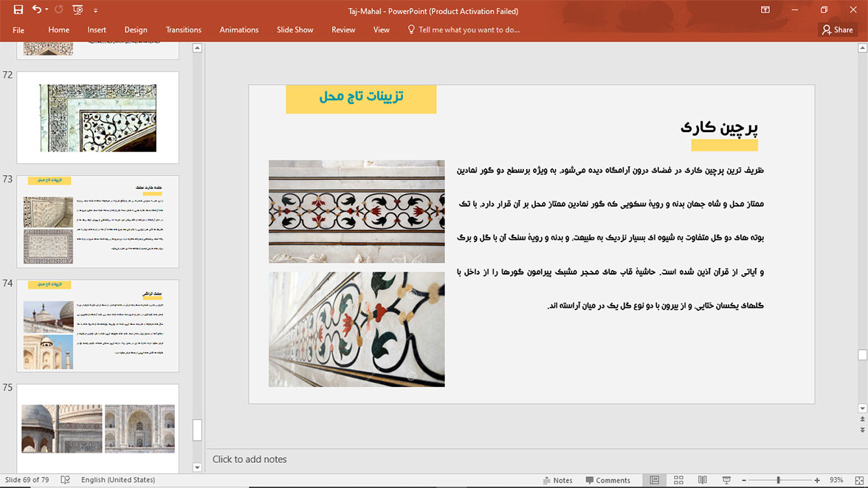This screenshot has height=488, width=868.
Task: Toggle the Notes pane
Action: tap(557, 480)
